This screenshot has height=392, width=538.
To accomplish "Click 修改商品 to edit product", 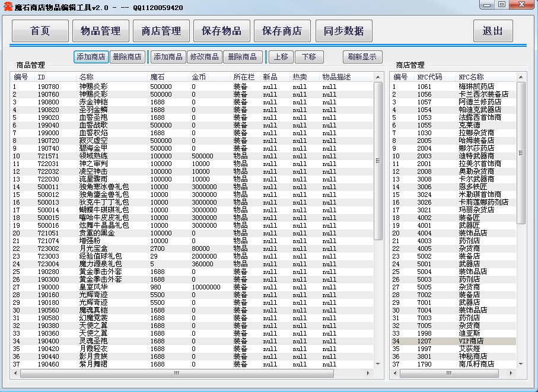I will pyautogui.click(x=204, y=57).
